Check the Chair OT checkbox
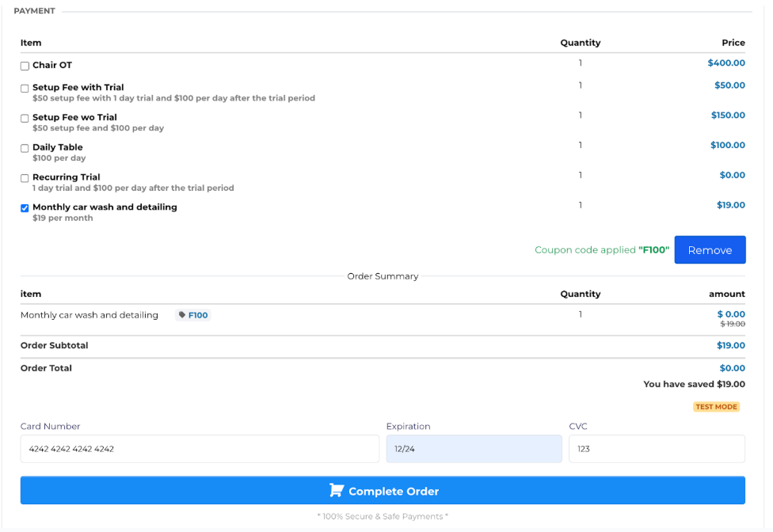This screenshot has height=532, width=773. pos(25,66)
